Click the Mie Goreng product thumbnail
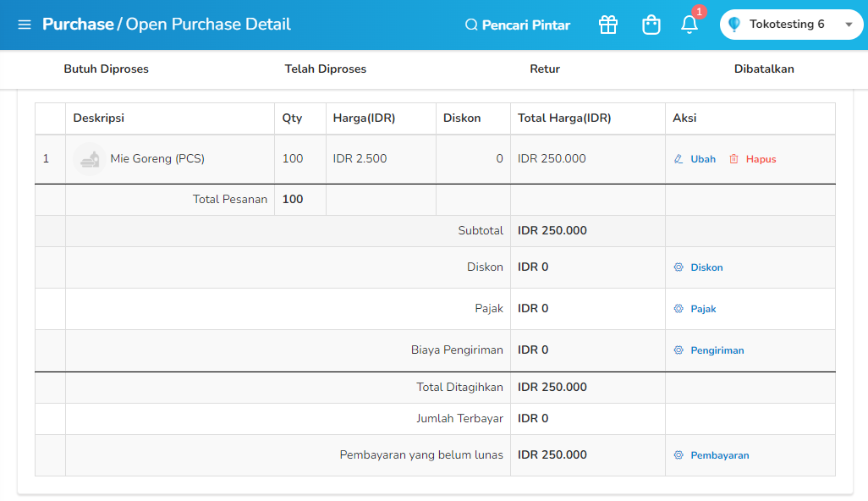The width and height of the screenshot is (868, 501). [90, 159]
